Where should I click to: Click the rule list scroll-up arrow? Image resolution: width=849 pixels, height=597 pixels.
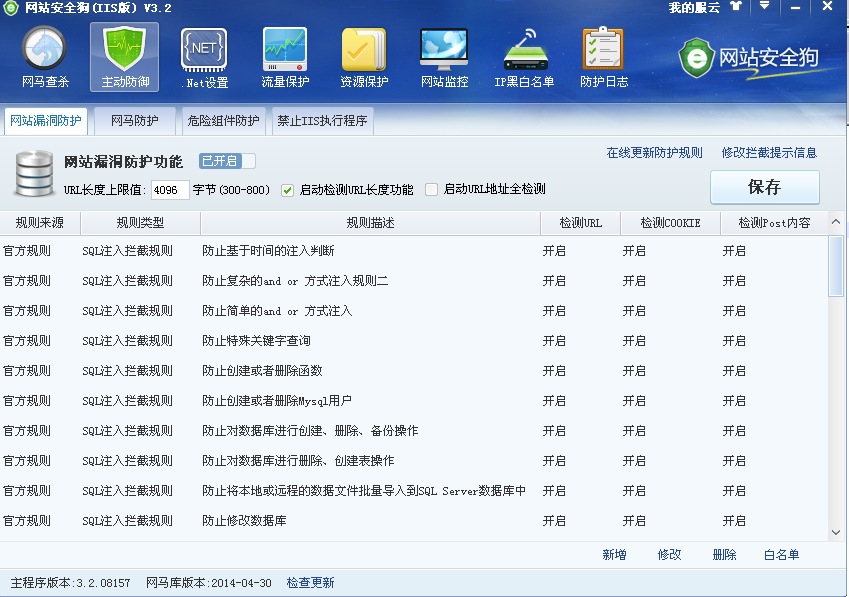(835, 222)
